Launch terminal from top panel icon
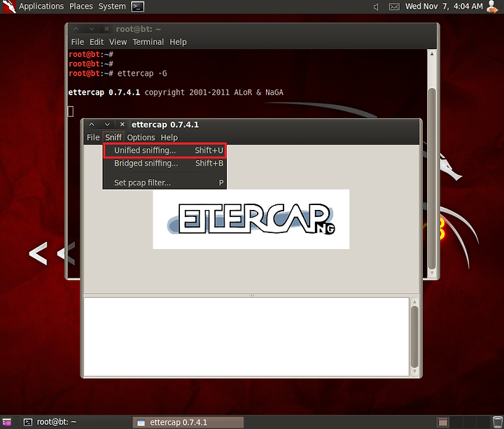The height and width of the screenshot is (429, 504). tap(138, 6)
